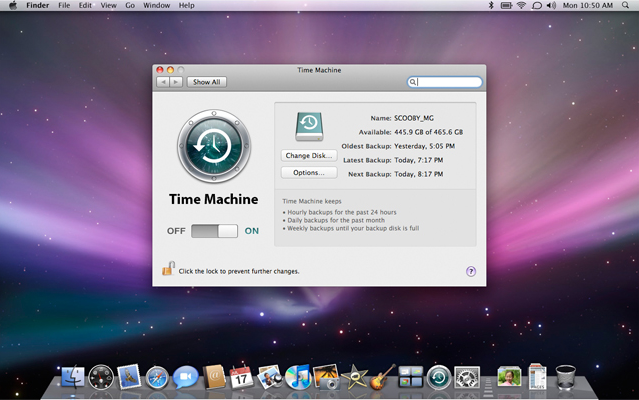Image resolution: width=639 pixels, height=400 pixels.
Task: Open iChat from the Dock
Action: click(x=185, y=377)
